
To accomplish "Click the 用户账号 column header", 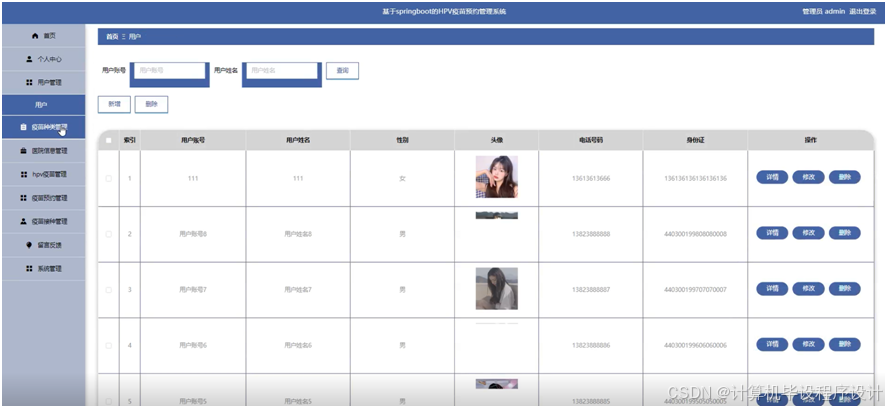I will 193,140.
